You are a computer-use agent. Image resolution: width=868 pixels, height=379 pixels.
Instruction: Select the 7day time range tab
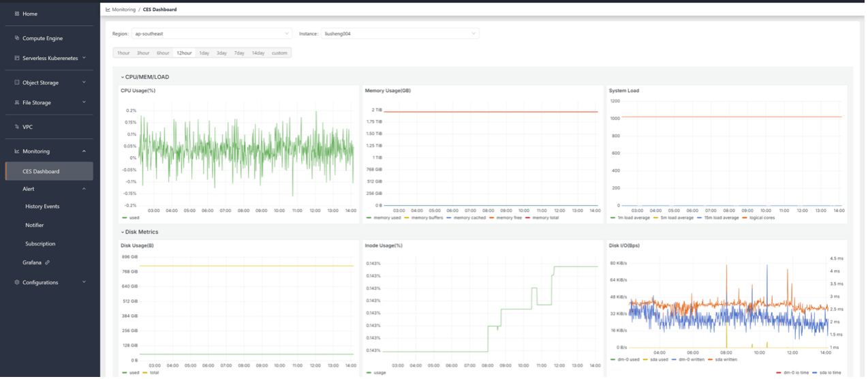pos(239,53)
